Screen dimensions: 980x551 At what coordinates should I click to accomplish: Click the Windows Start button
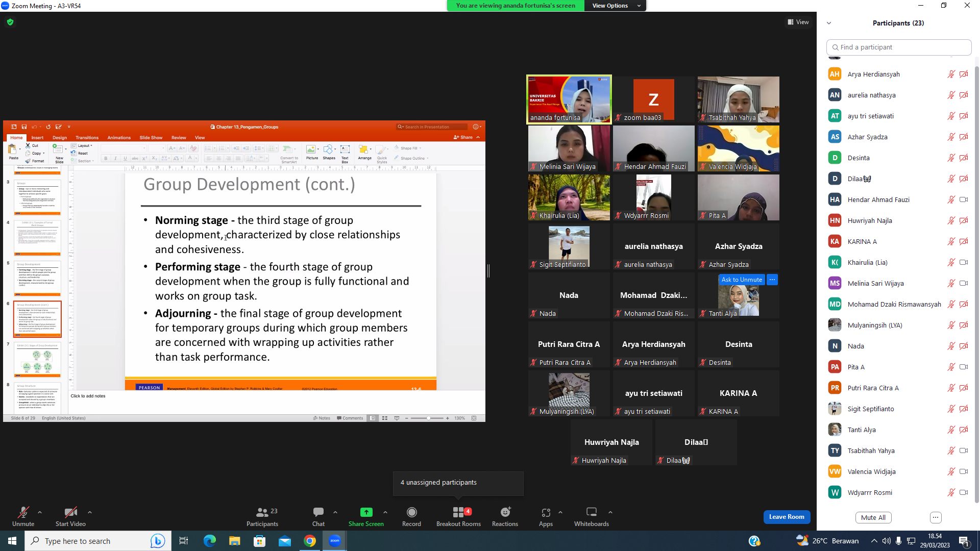[12, 541]
